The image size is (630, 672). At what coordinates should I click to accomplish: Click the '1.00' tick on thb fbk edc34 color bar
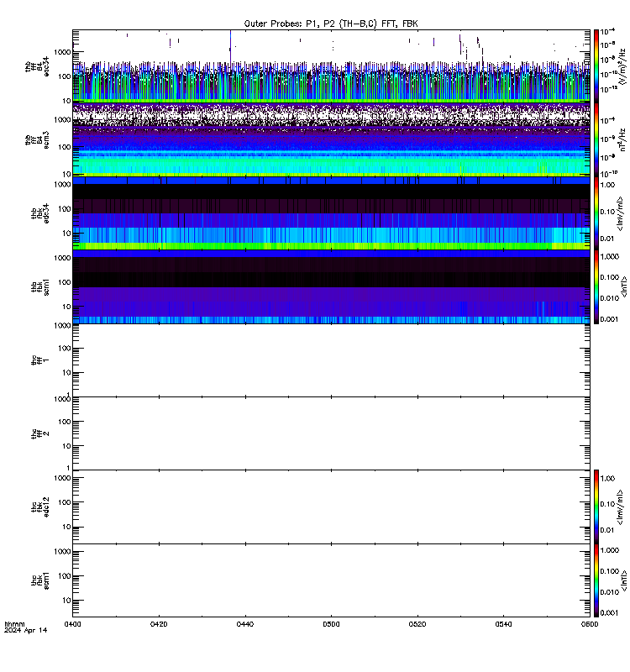pyautogui.click(x=607, y=185)
